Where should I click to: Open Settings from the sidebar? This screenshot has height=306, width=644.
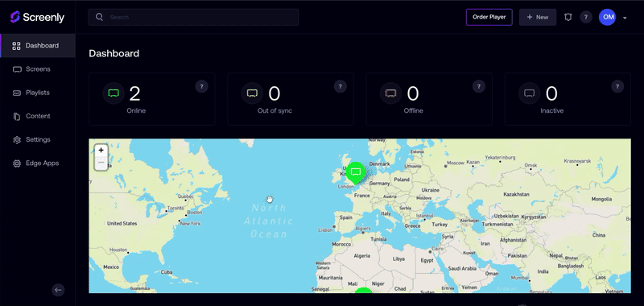(x=38, y=139)
